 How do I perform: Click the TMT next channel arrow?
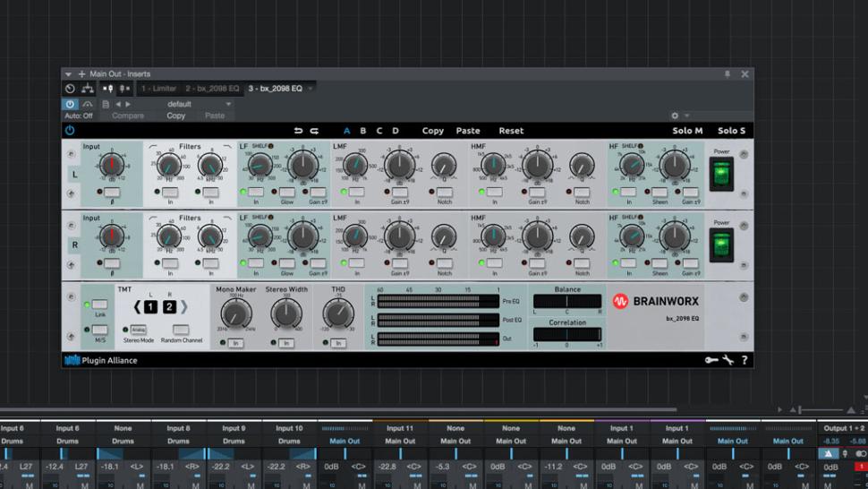point(183,306)
